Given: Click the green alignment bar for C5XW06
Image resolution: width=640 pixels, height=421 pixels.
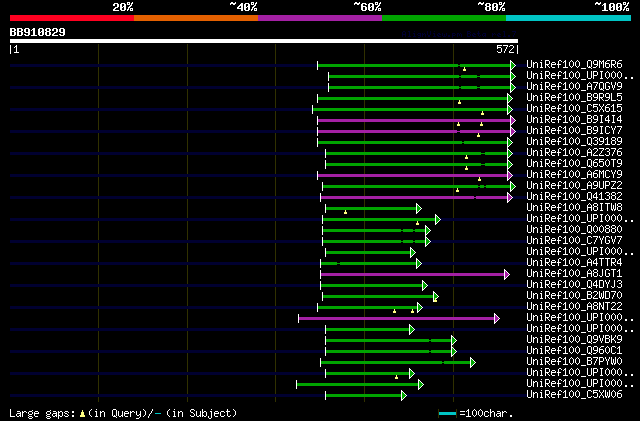Looking at the screenshot, I should coord(366,395).
